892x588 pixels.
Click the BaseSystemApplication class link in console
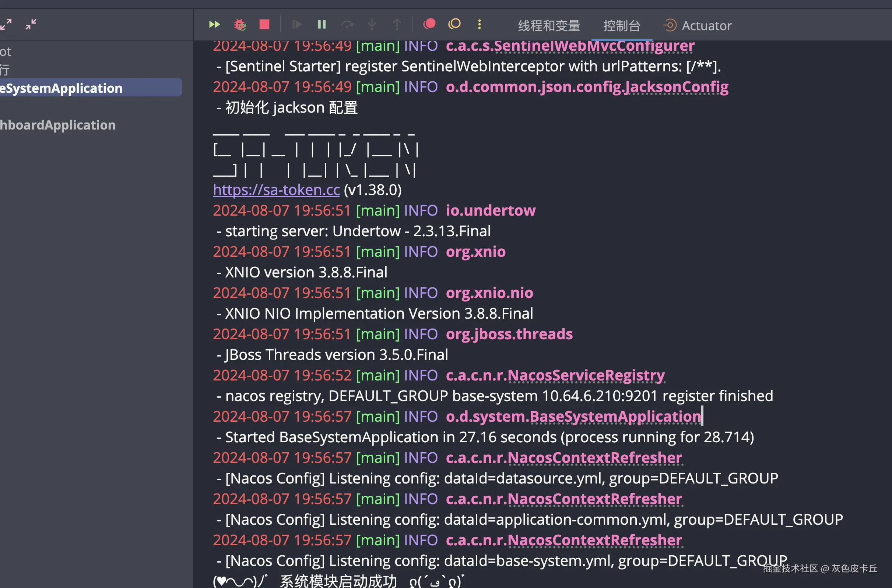(x=572, y=416)
